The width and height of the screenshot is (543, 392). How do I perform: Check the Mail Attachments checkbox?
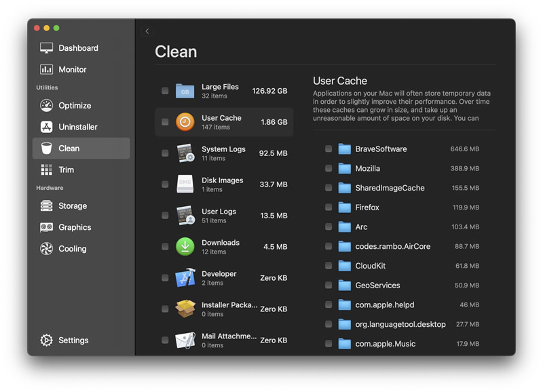(x=165, y=340)
